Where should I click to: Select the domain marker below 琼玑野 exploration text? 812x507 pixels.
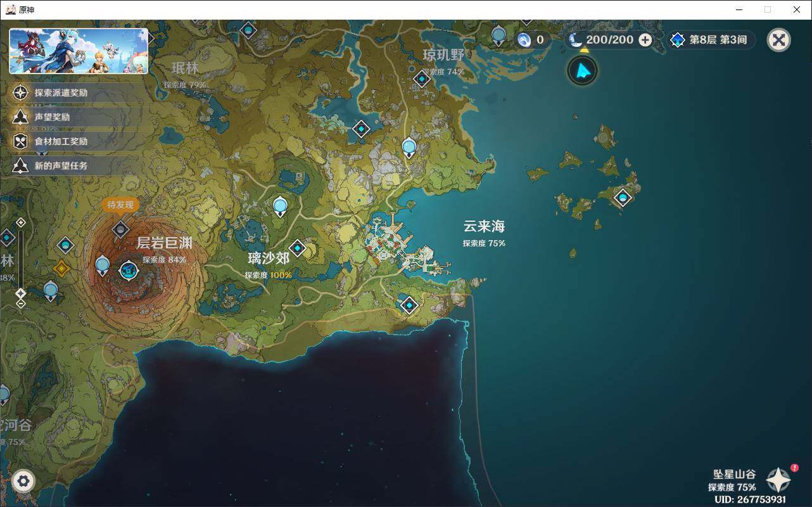422,79
